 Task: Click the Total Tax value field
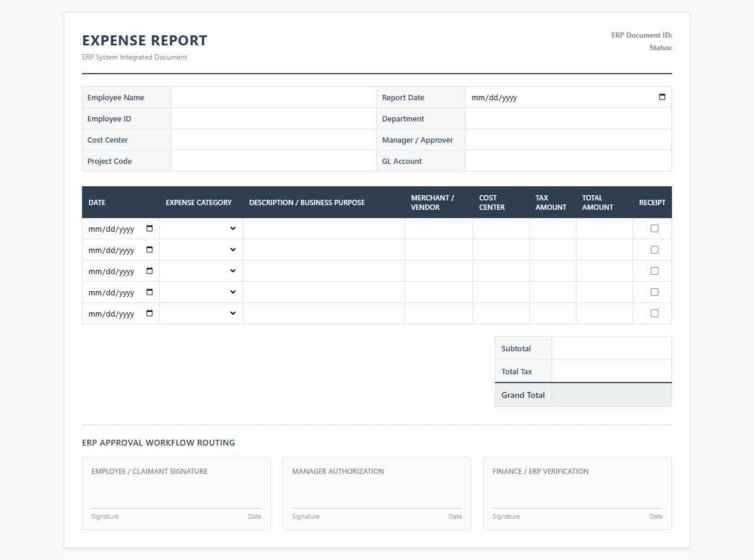(612, 371)
